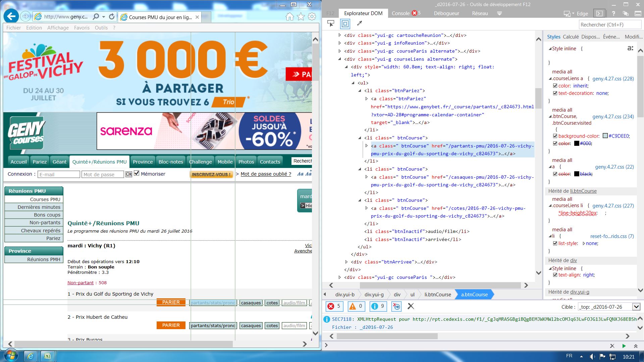644x362 pixels.
Task: Click the Debugger panel icon
Action: click(446, 13)
